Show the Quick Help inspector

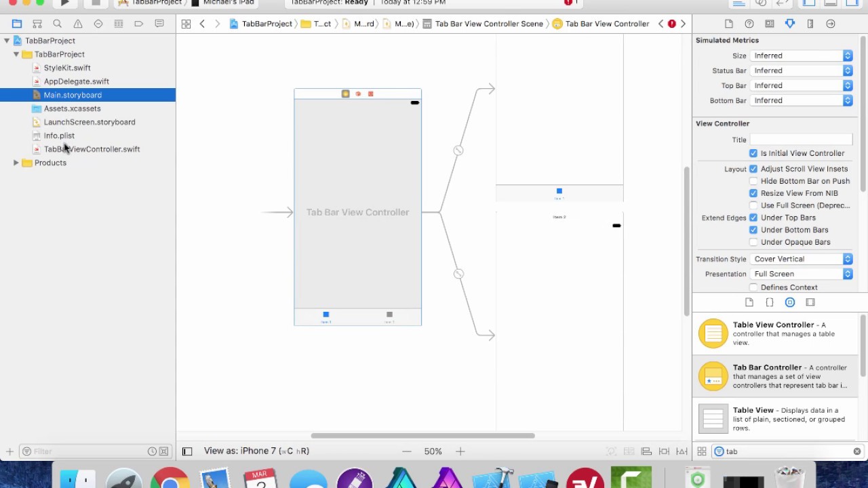point(749,24)
